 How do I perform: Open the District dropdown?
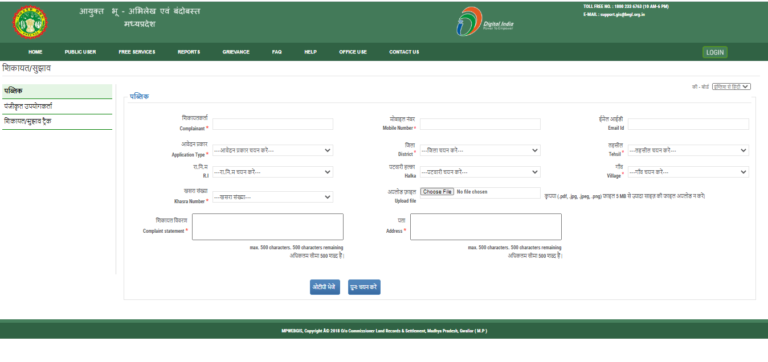point(480,150)
